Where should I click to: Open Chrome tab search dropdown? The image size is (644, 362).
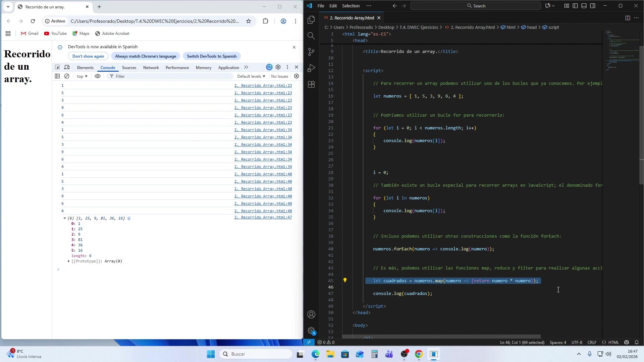(x=8, y=7)
